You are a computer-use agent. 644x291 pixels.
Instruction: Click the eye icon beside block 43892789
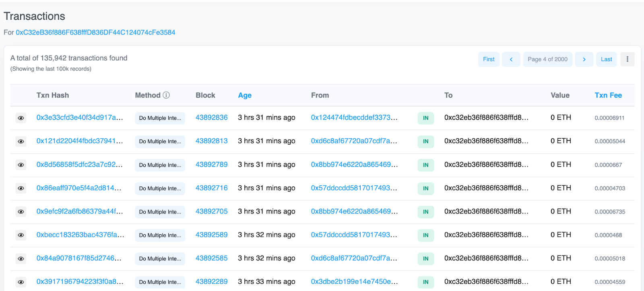click(x=21, y=165)
